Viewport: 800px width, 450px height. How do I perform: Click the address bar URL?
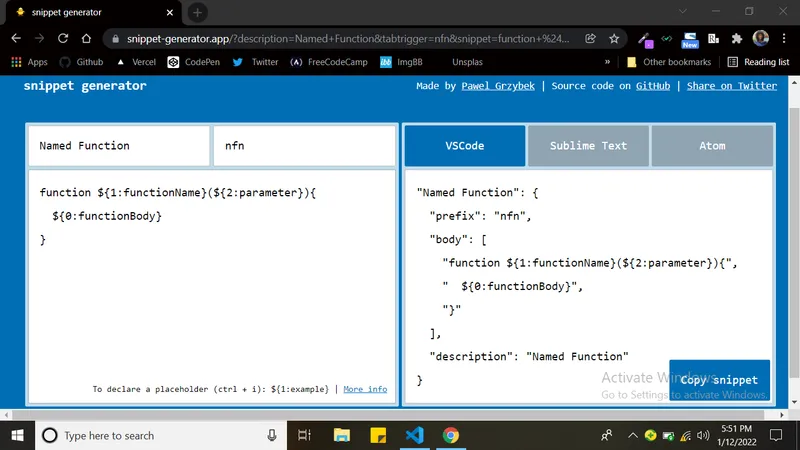[x=348, y=39]
